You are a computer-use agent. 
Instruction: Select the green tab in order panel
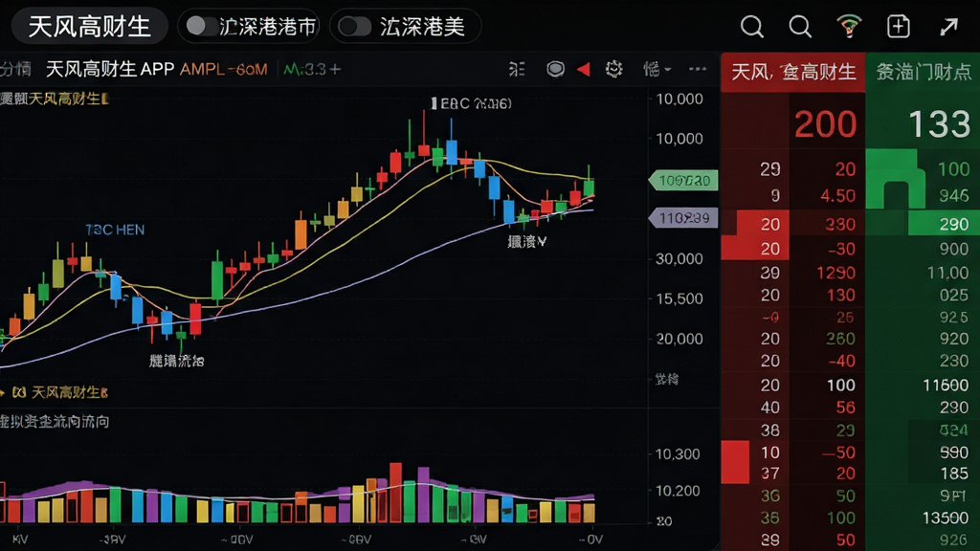point(923,73)
